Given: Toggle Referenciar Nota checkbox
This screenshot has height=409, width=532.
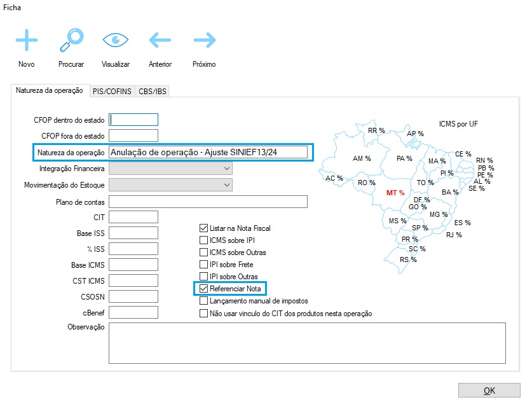Looking at the screenshot, I should coord(204,289).
